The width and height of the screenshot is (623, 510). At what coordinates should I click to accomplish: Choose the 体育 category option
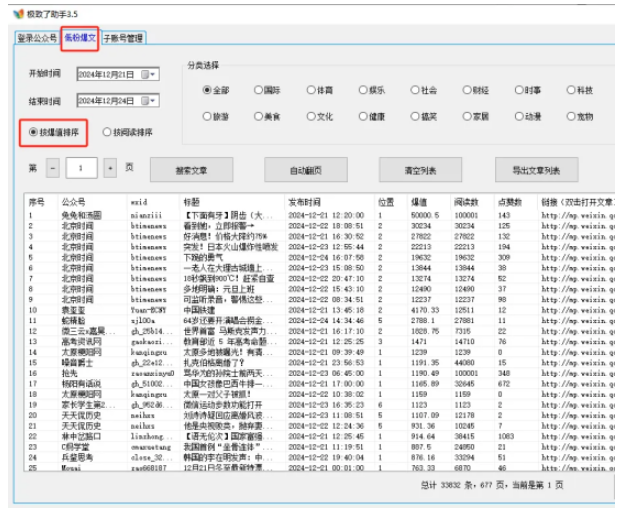tap(312, 90)
